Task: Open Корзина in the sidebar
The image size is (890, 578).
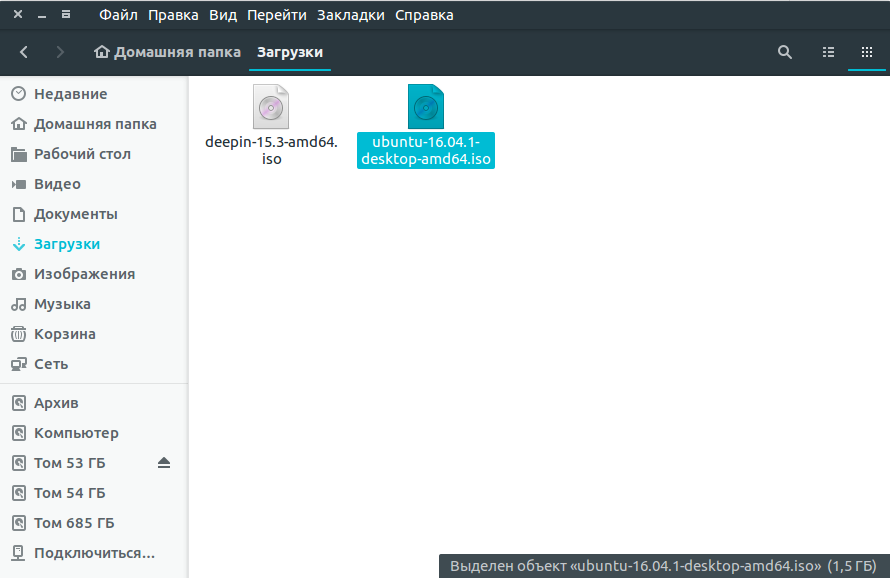Action: [x=94, y=334]
